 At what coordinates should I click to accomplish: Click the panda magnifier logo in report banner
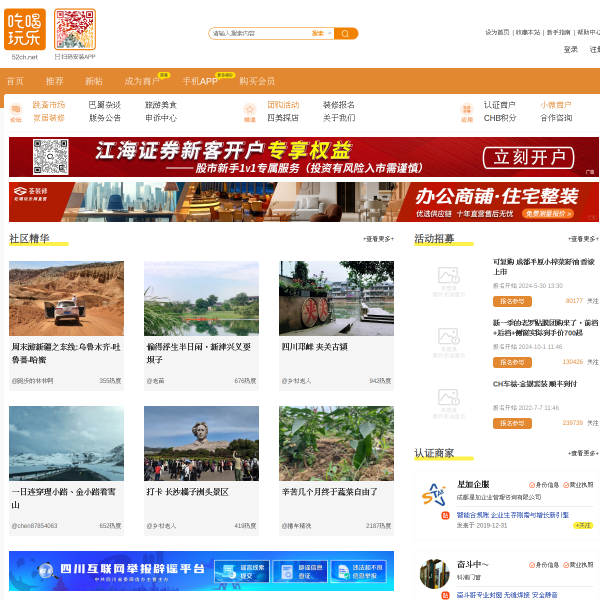[47, 571]
